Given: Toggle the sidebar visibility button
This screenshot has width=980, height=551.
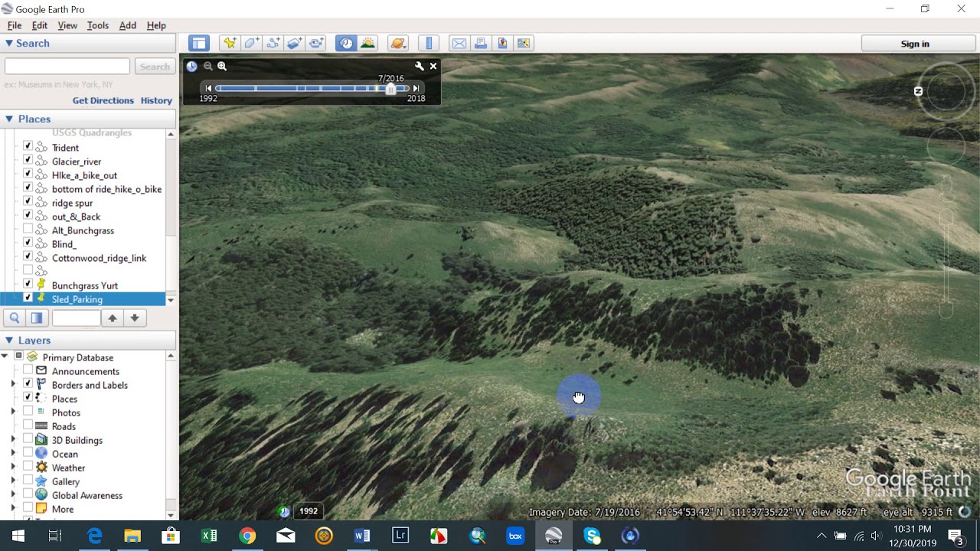Looking at the screenshot, I should coord(199,44).
